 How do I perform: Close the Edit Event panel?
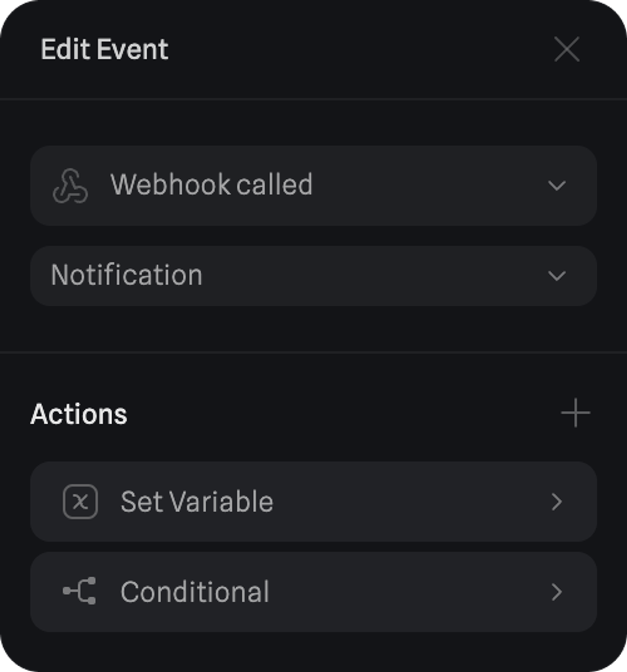pyautogui.click(x=567, y=49)
